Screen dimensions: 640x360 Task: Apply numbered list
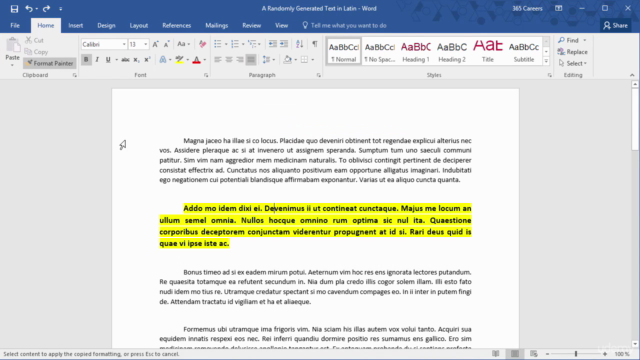[x=235, y=44]
